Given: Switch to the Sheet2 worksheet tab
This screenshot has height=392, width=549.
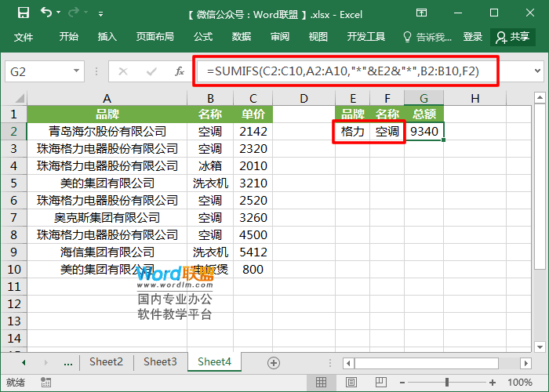Looking at the screenshot, I should pyautogui.click(x=106, y=361).
